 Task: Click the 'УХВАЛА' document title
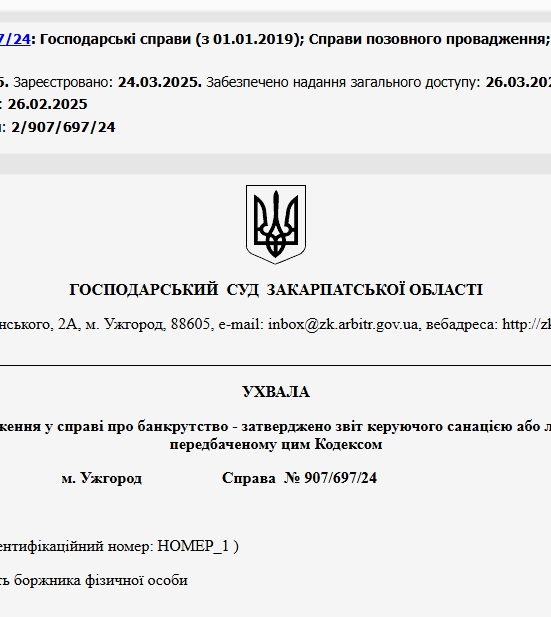276,392
